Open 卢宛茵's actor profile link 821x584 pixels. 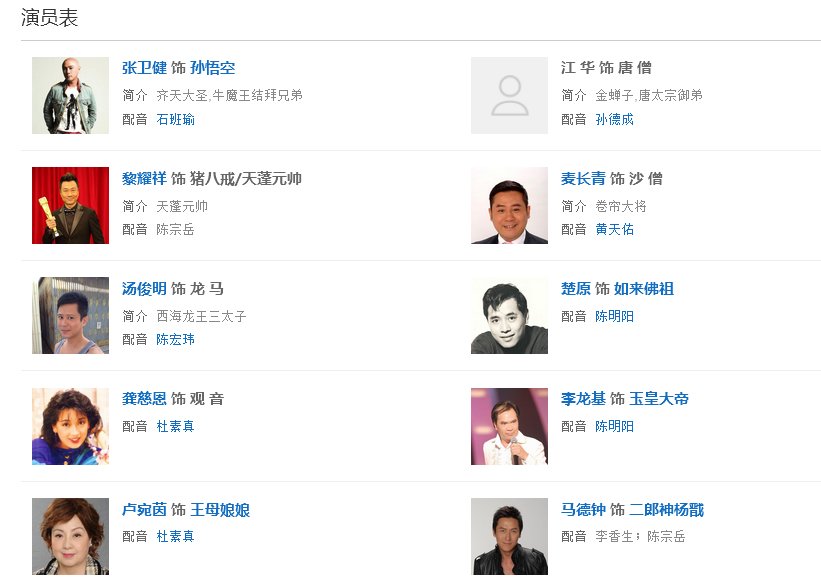pos(143,508)
